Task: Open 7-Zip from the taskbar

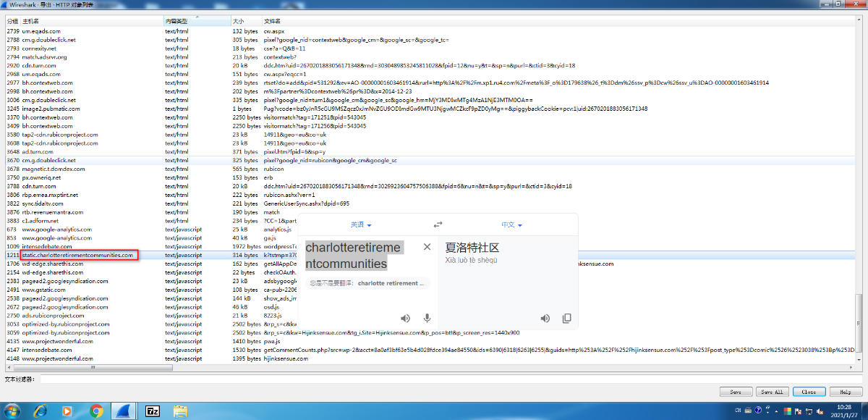Action: tap(153, 411)
